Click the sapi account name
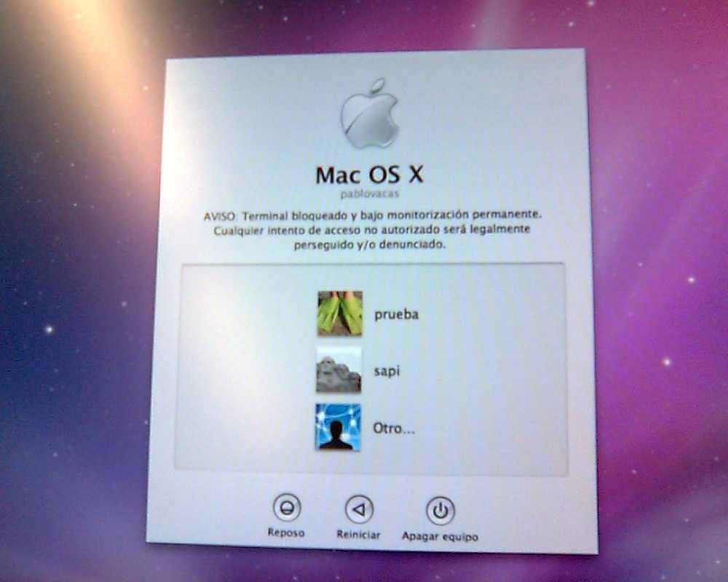 pyautogui.click(x=387, y=371)
